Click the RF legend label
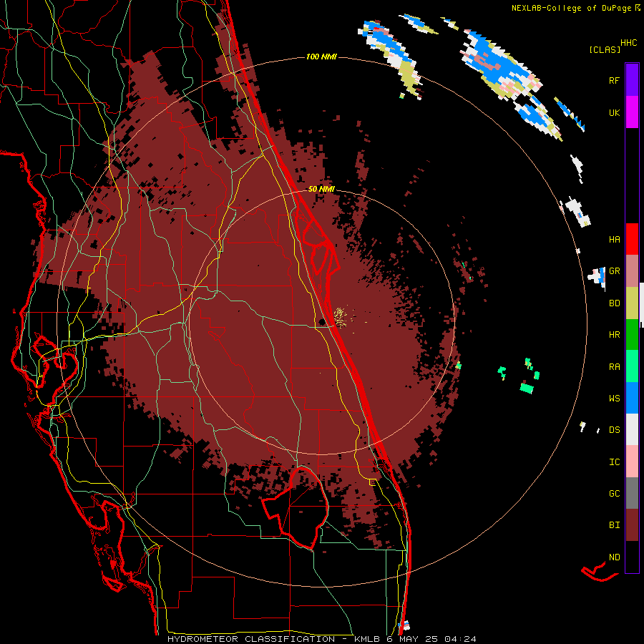The image size is (644, 644). coord(614,80)
